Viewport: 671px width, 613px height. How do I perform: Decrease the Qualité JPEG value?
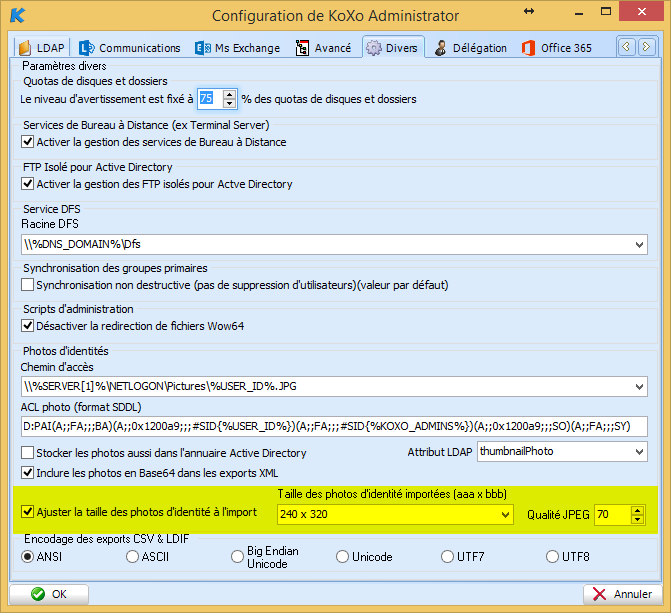637,519
